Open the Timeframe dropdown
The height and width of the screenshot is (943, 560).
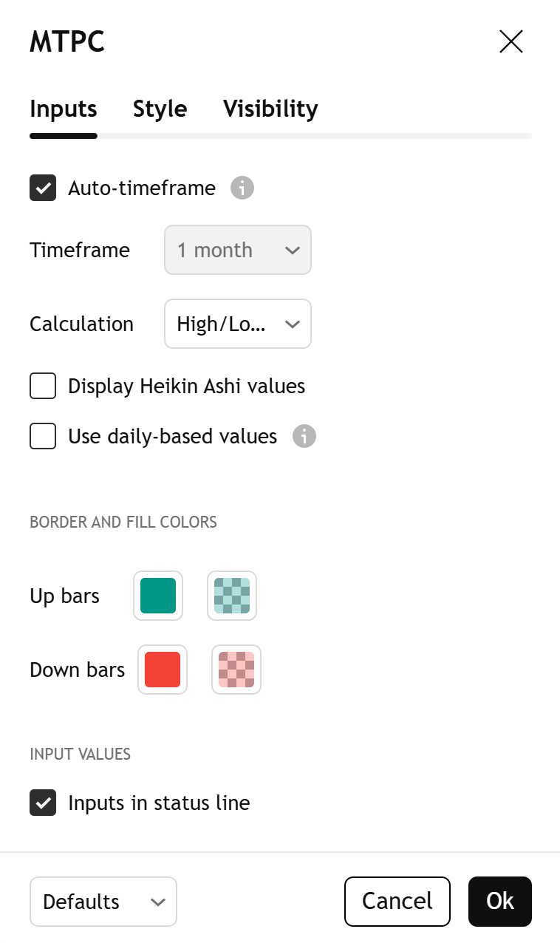238,251
